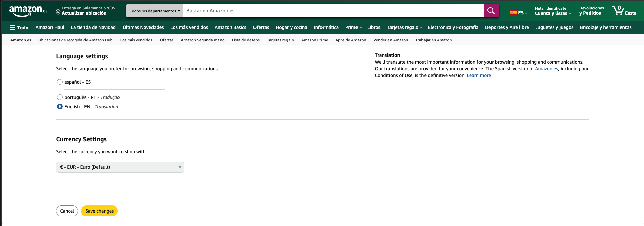Open the shopping cart Cesta icon

pyautogui.click(x=623, y=11)
